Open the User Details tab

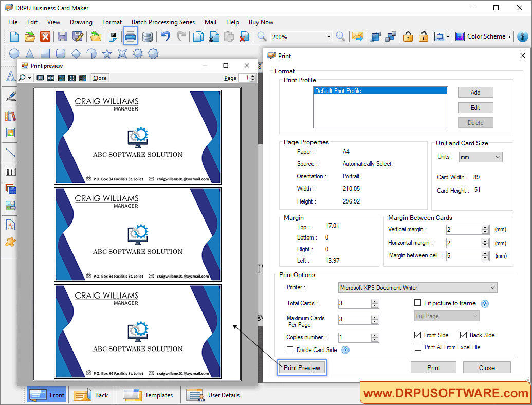(213, 395)
